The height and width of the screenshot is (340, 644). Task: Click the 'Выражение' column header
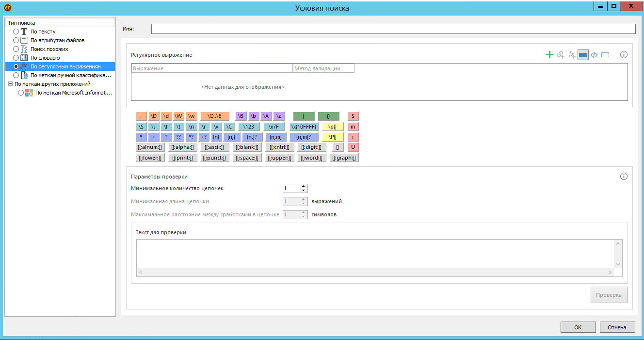click(x=212, y=68)
